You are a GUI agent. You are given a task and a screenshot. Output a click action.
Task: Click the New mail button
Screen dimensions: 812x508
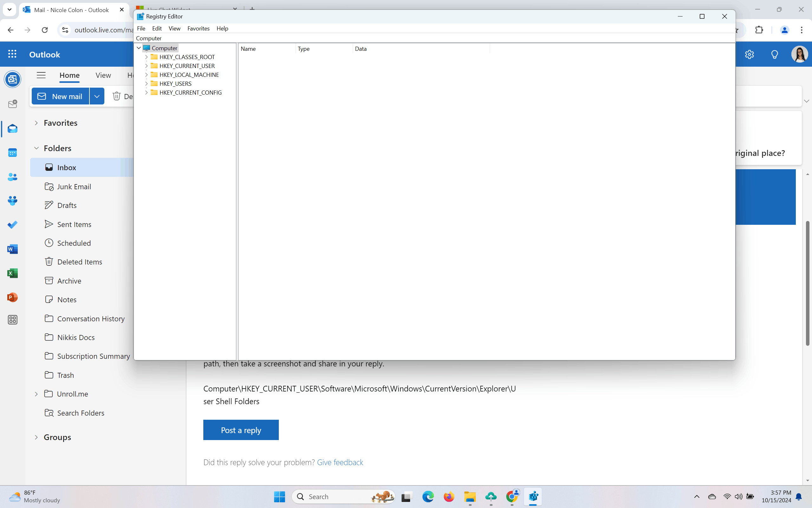click(60, 97)
